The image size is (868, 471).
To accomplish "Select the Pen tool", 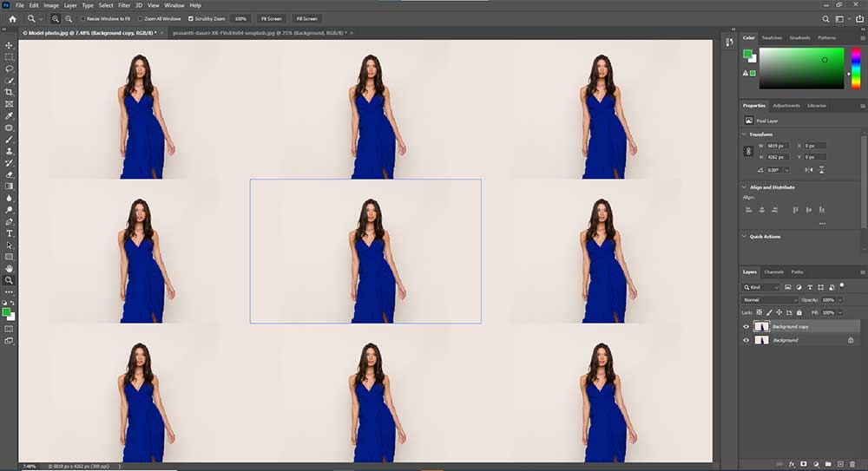I will (x=9, y=221).
